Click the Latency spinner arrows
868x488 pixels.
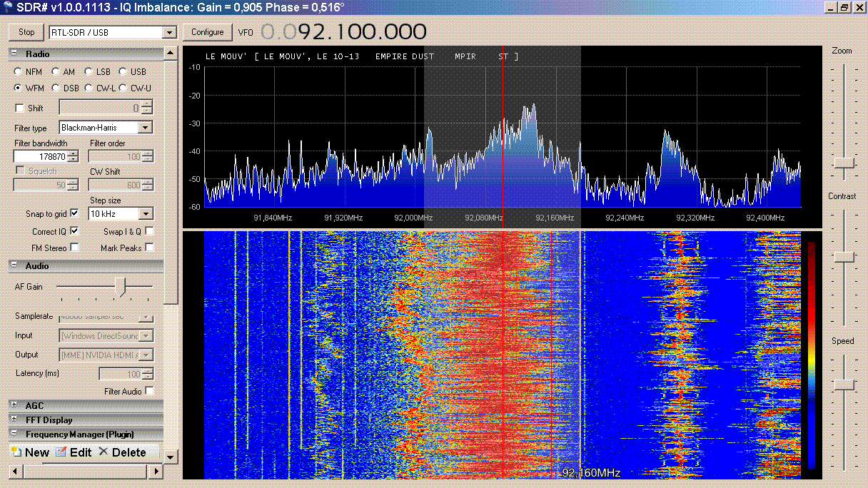point(146,374)
